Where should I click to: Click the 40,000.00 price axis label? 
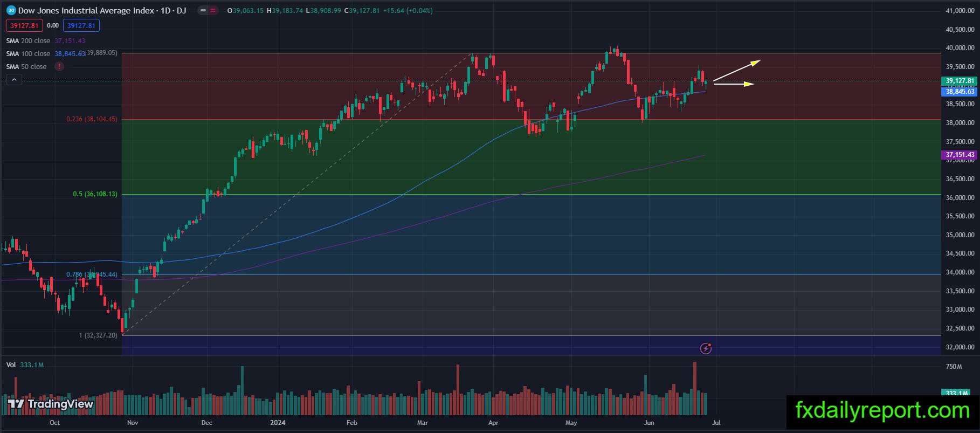960,48
